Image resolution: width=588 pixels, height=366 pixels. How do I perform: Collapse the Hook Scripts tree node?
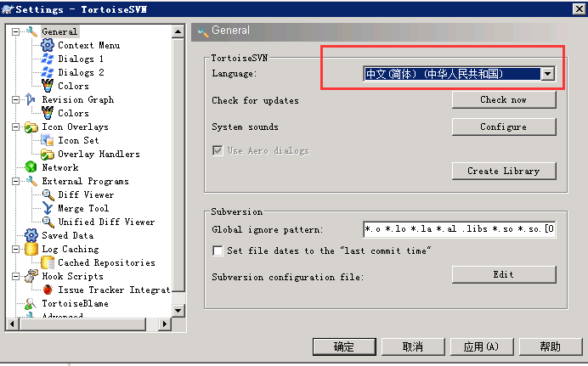pyautogui.click(x=16, y=277)
